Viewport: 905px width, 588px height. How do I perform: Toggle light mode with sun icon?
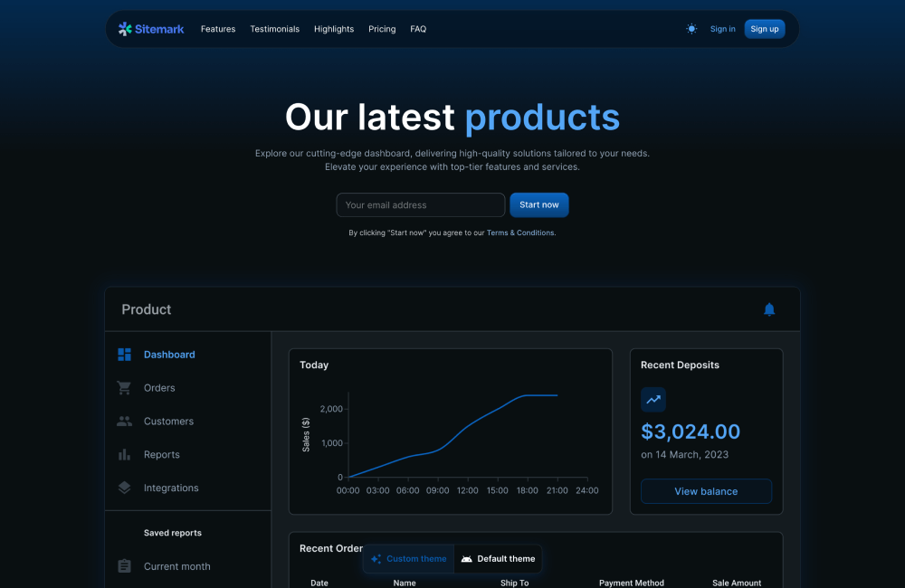(x=691, y=29)
